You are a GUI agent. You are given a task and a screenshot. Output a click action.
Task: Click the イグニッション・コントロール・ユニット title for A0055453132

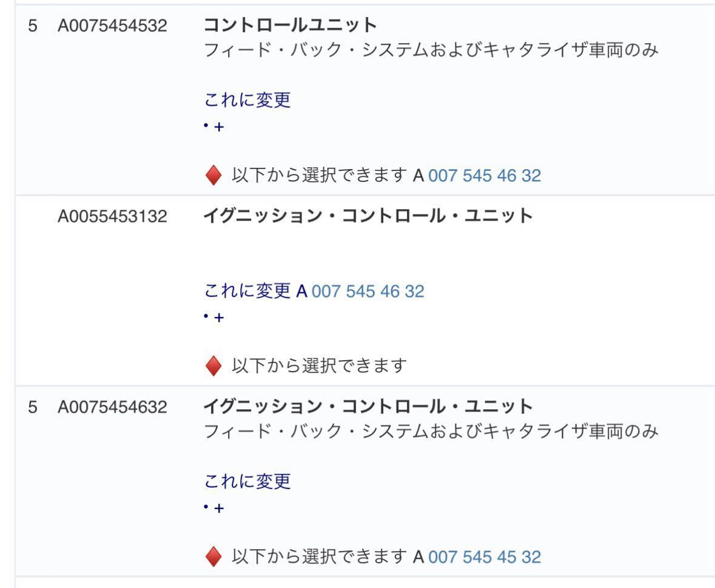(x=368, y=215)
